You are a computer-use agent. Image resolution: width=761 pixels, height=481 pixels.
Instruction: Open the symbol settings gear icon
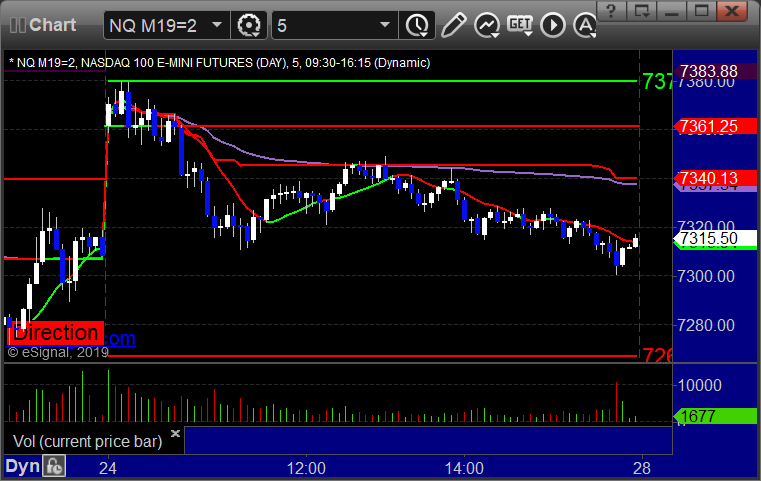(248, 25)
